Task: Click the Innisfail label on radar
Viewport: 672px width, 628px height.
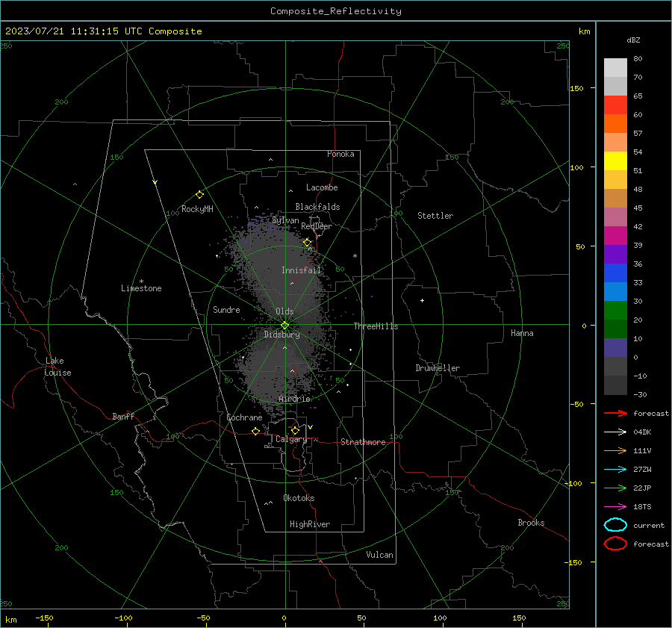Action: point(301,270)
